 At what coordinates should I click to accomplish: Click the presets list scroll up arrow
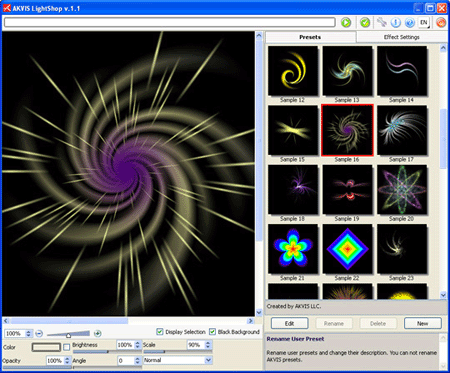(x=443, y=48)
